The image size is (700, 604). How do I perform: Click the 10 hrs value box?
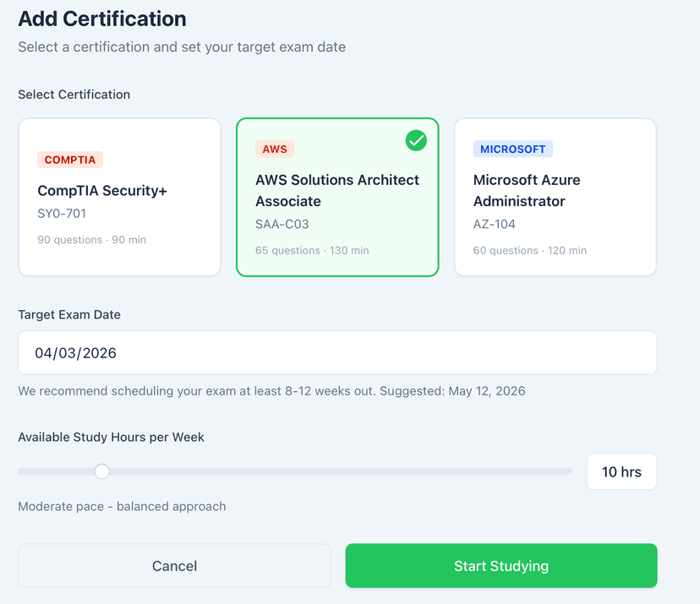(621, 471)
